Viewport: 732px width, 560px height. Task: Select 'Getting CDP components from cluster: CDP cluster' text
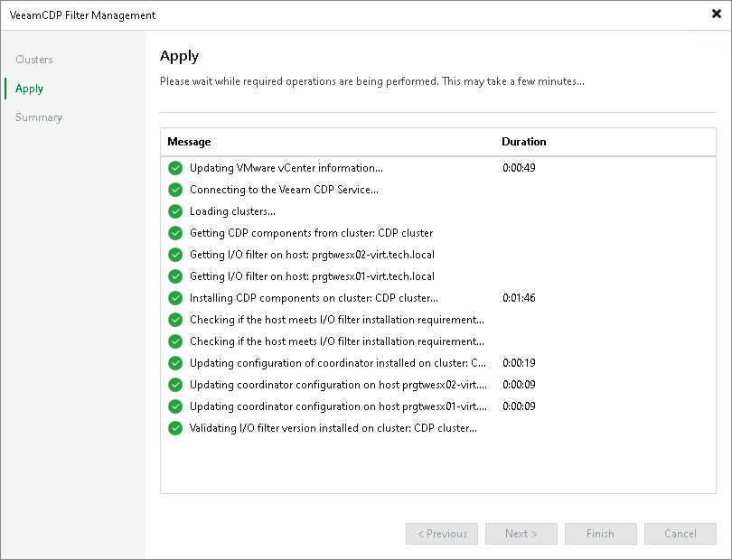pyautogui.click(x=312, y=233)
